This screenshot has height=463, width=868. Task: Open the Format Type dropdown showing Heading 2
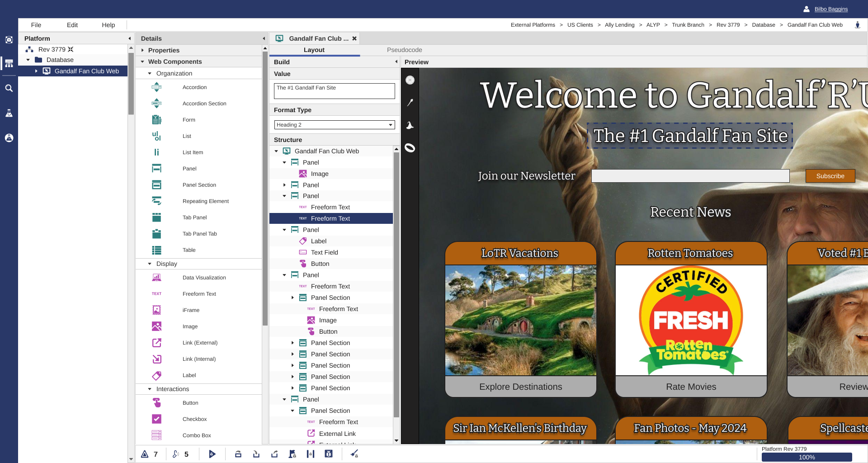click(334, 125)
